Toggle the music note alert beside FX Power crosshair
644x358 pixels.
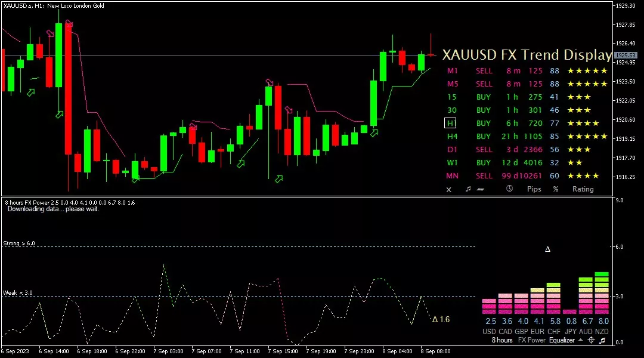coord(602,340)
